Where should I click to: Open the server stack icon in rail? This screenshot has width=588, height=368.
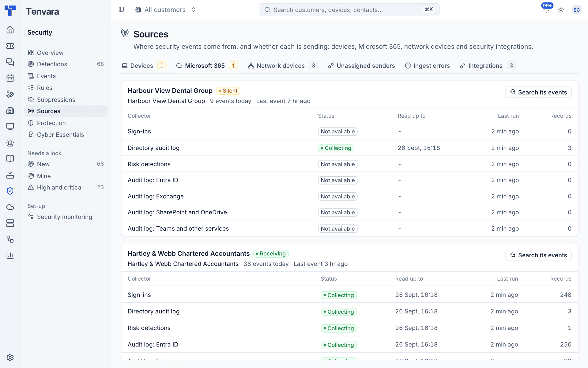click(x=10, y=223)
